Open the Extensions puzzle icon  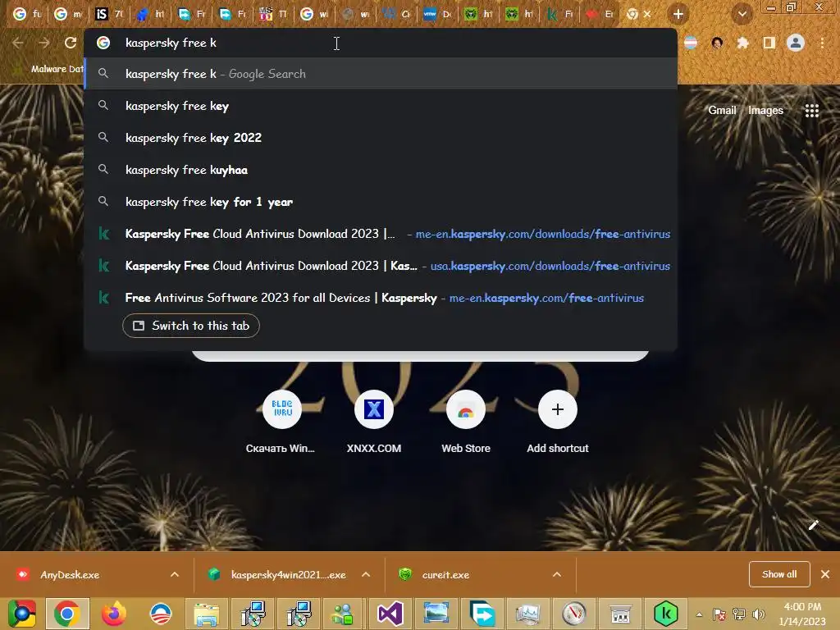(742, 43)
